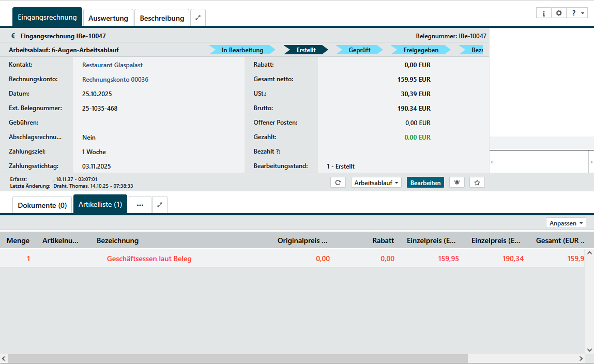
Task: Open the Restaurant Glaspalast contact link
Action: [x=112, y=65]
